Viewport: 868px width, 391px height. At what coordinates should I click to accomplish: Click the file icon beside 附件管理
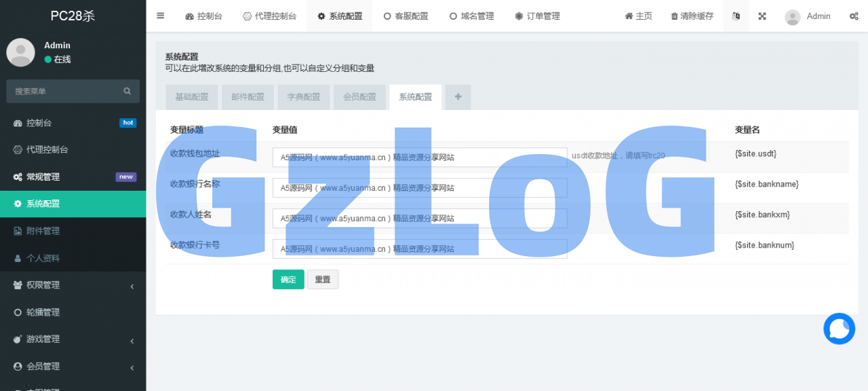[18, 231]
